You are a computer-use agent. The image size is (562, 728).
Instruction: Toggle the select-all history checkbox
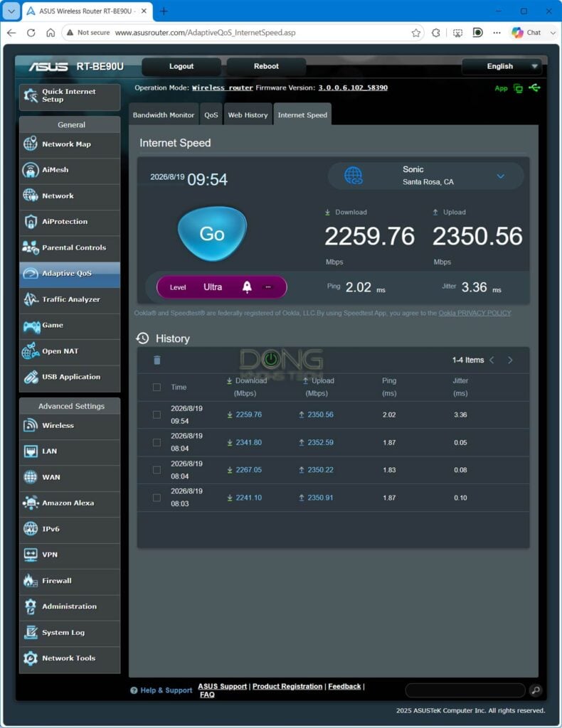pyautogui.click(x=157, y=387)
